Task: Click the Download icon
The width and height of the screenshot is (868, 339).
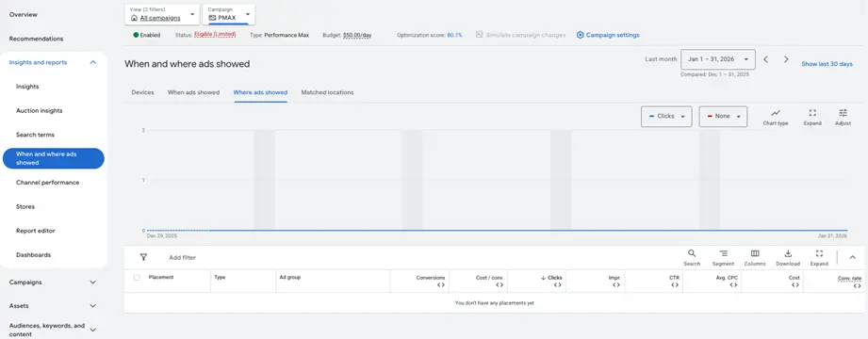Action: click(x=788, y=253)
